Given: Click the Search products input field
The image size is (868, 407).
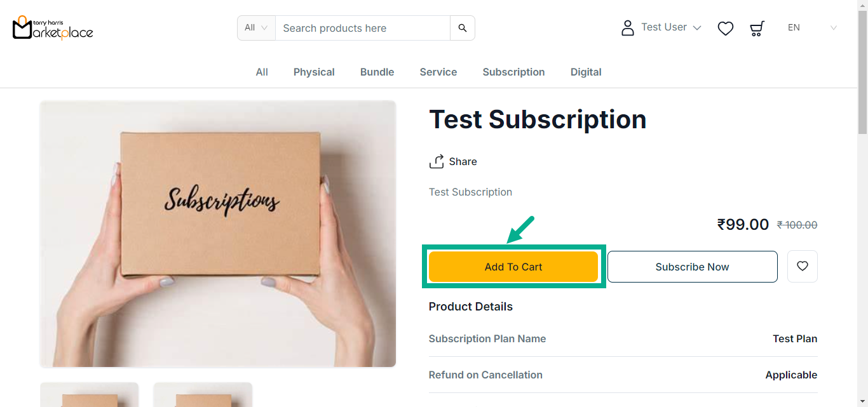Looking at the screenshot, I should click(362, 28).
